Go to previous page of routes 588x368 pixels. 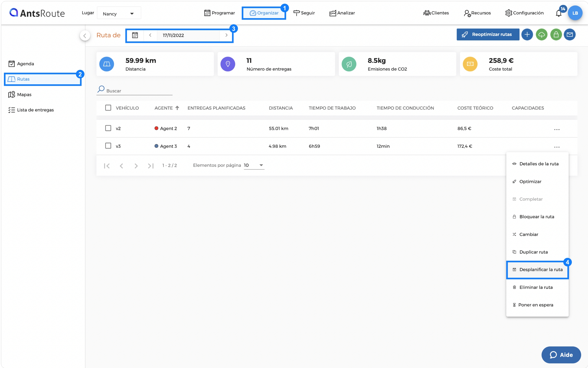click(x=121, y=166)
